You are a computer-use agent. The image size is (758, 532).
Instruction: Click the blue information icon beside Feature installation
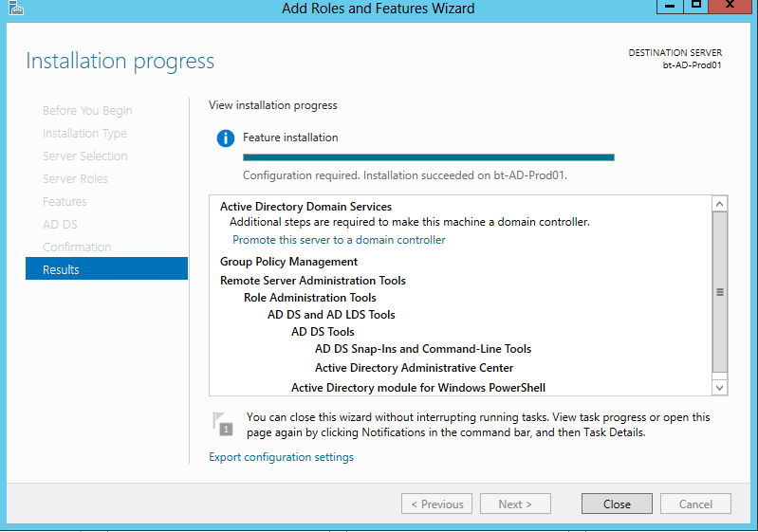pos(226,138)
